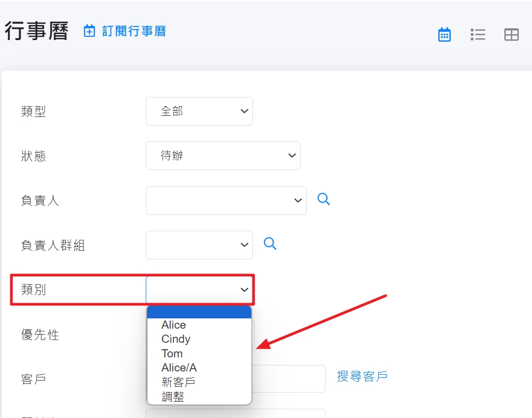Click the subscribe calendar plus icon
The width and height of the screenshot is (532, 418).
tap(89, 31)
